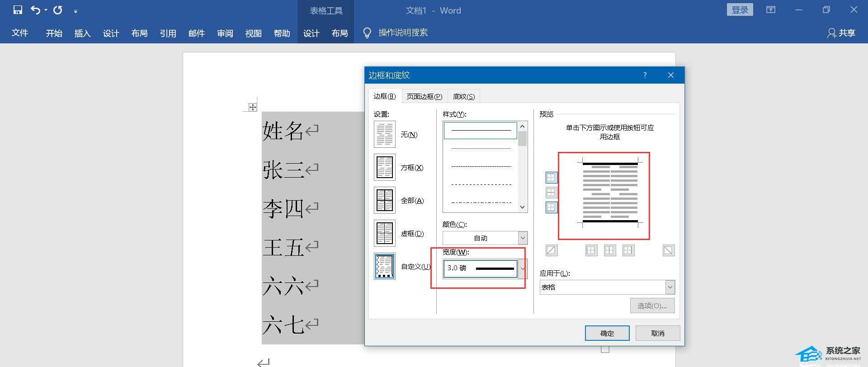Click the table move handle icon
868x367 pixels.
coord(253,107)
